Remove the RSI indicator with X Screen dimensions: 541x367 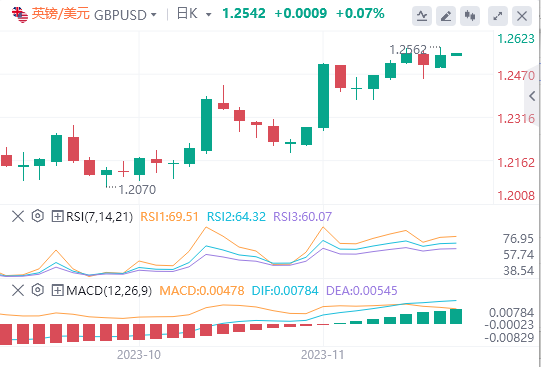point(18,217)
